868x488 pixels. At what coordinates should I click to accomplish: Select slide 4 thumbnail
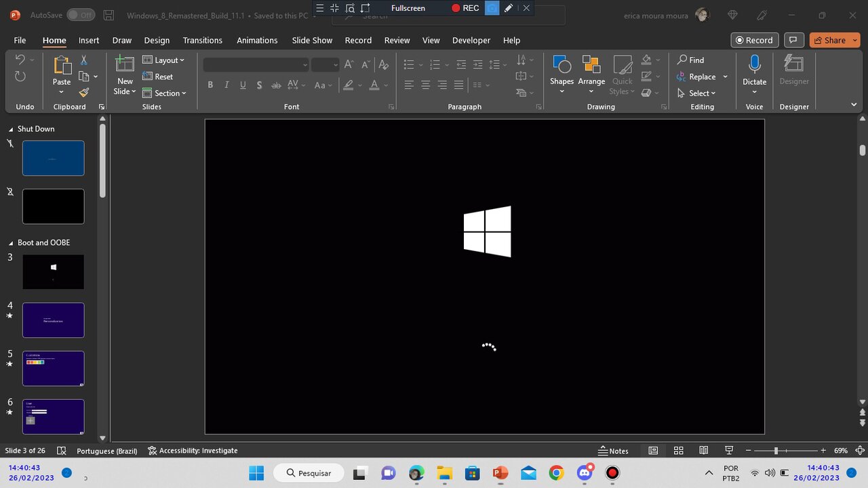54,320
